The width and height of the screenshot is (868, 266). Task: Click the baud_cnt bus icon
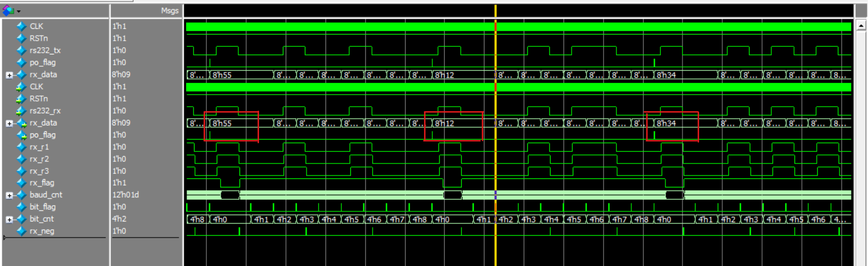22,195
